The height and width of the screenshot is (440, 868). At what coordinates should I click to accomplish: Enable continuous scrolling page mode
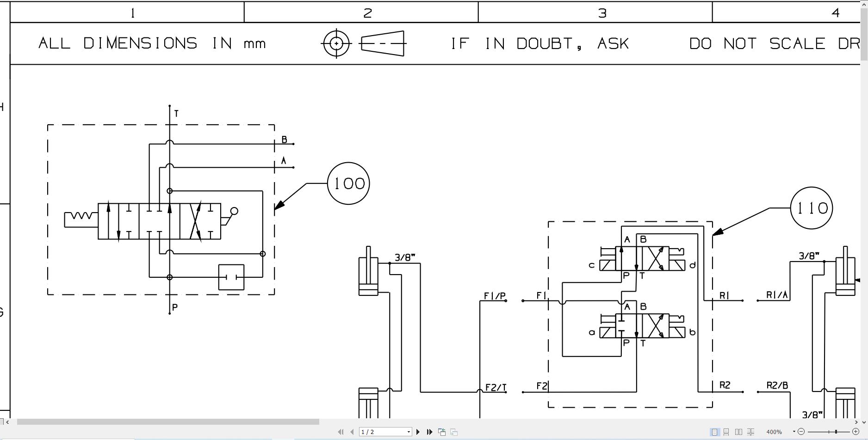click(726, 432)
